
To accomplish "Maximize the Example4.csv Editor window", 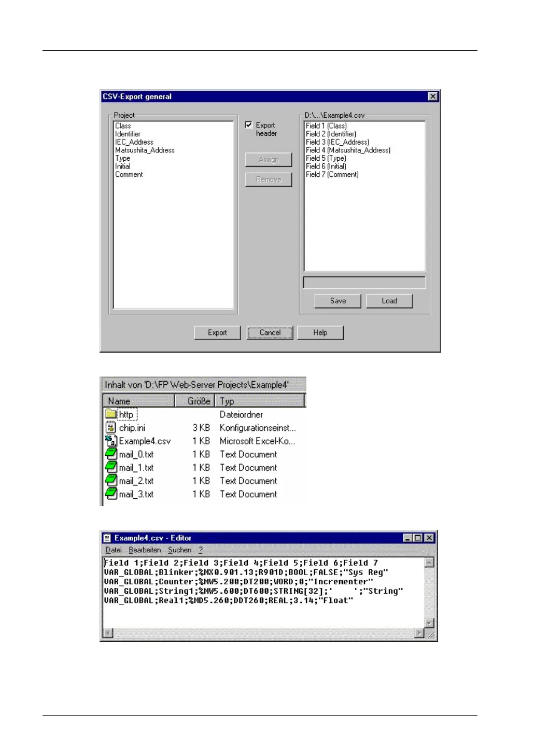I will [x=417, y=538].
